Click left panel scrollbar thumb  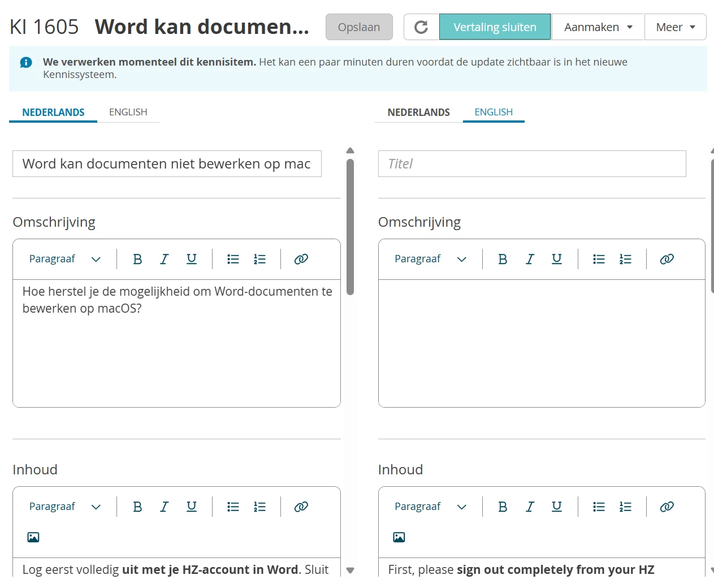[x=350, y=227]
